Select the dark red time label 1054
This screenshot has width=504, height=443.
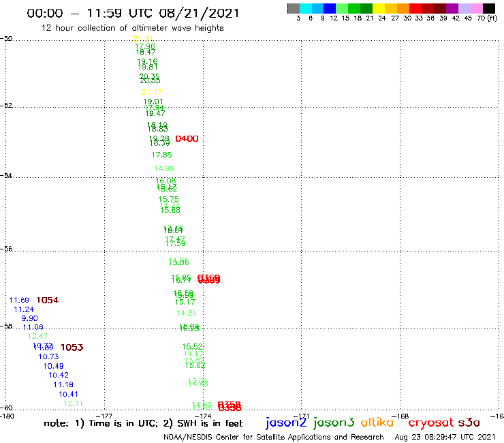[48, 301]
